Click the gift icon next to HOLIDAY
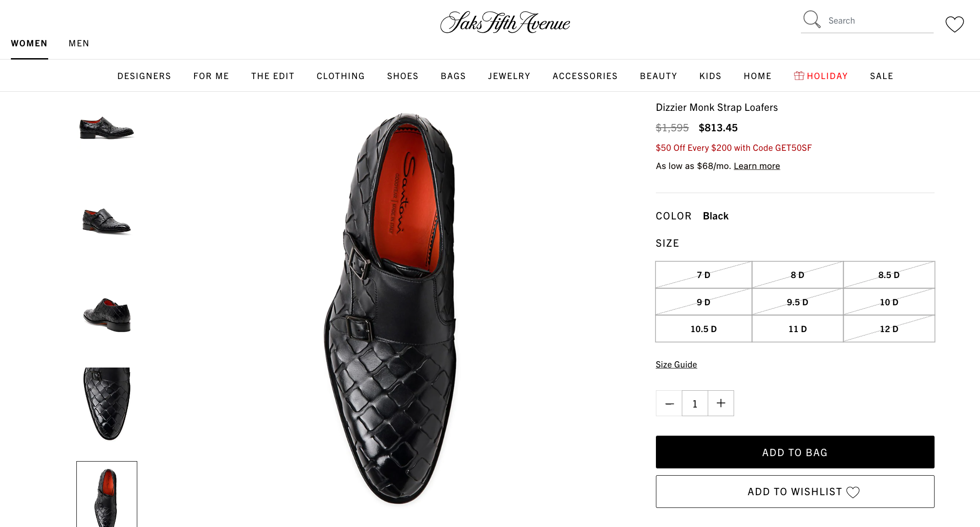Viewport: 980px width, 527px height. (799, 75)
